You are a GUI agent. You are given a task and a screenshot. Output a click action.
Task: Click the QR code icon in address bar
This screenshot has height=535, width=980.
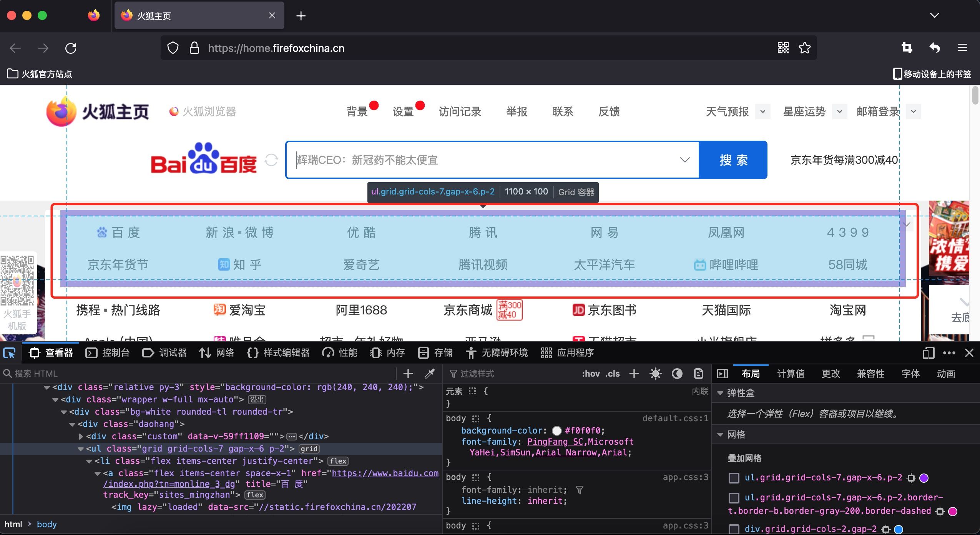tap(783, 48)
